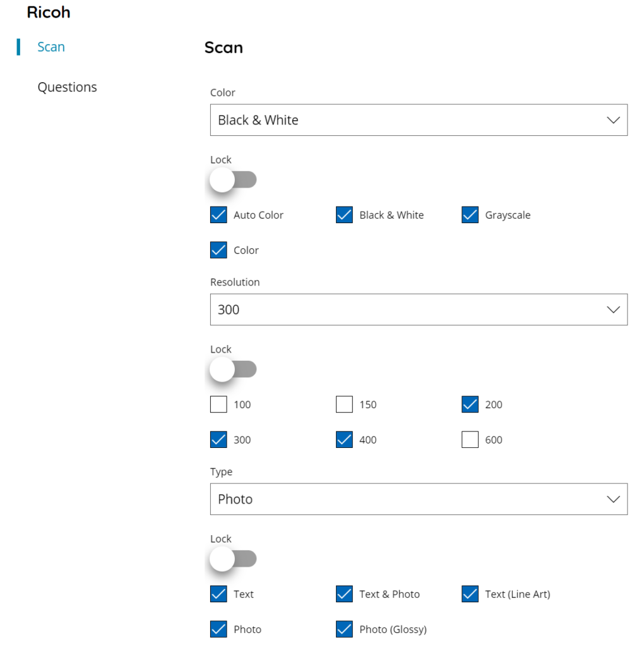Uncheck the Auto Color checkbox
644x647 pixels.
[218, 215]
